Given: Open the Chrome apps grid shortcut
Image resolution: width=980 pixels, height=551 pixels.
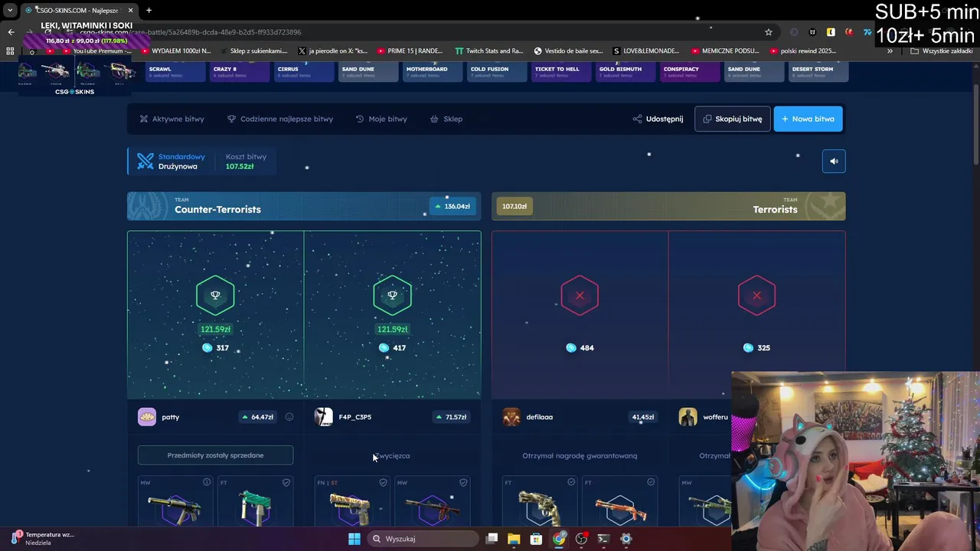Looking at the screenshot, I should (x=10, y=51).
